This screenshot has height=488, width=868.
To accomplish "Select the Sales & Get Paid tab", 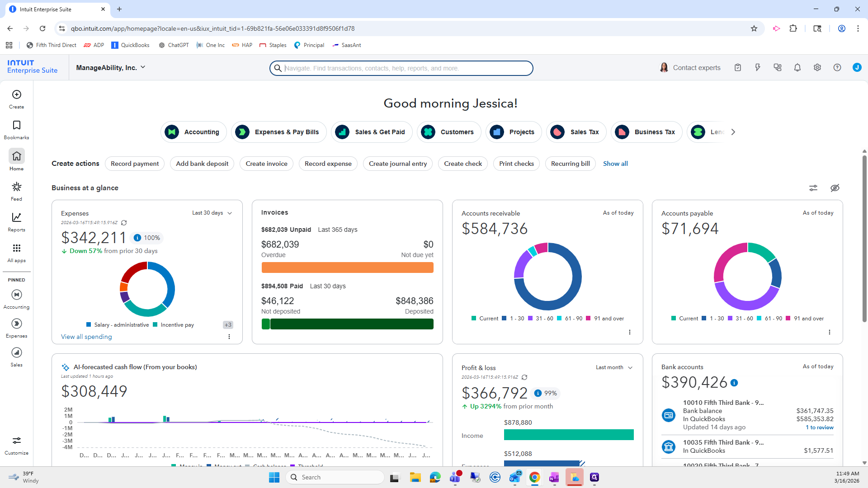I will click(372, 132).
